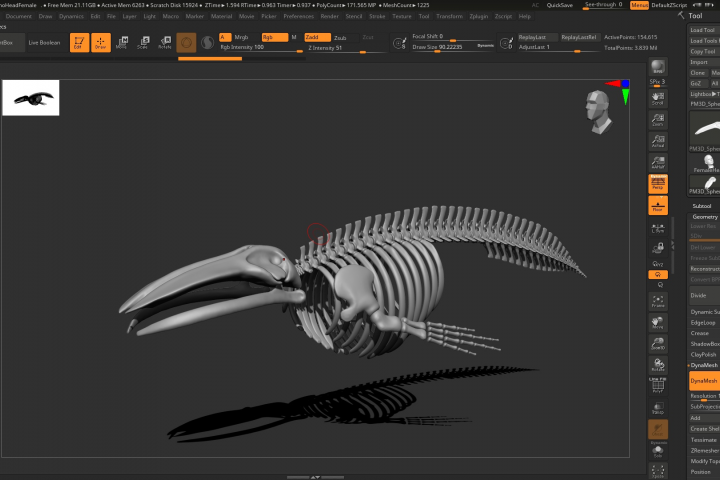
Task: Toggle L.Sym local symmetry
Action: (658, 228)
